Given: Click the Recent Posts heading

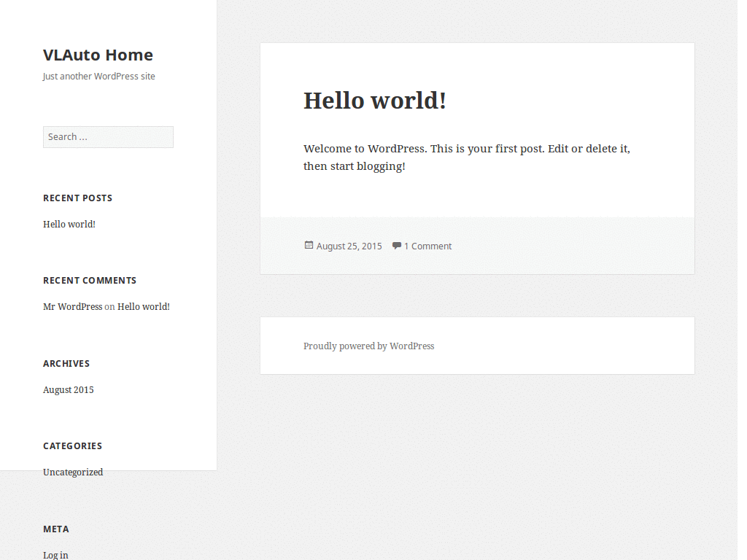Looking at the screenshot, I should pos(77,198).
